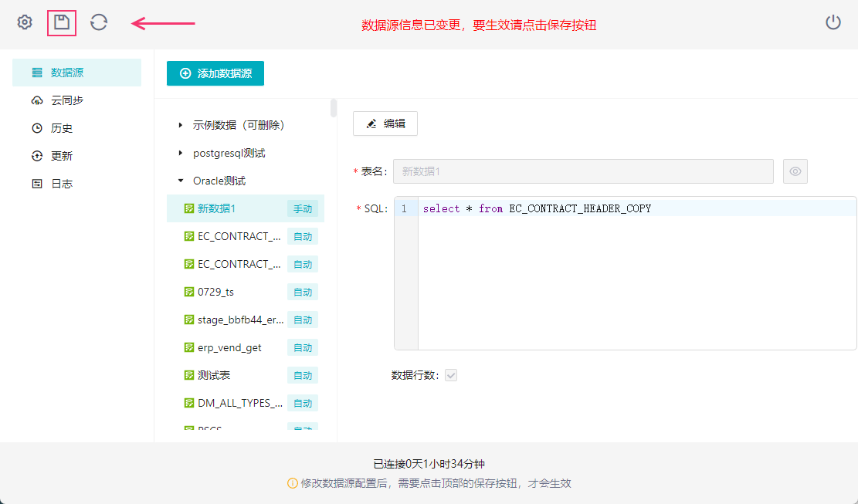Click the plus icon in 添加数据源
858x504 pixels.
pos(185,74)
